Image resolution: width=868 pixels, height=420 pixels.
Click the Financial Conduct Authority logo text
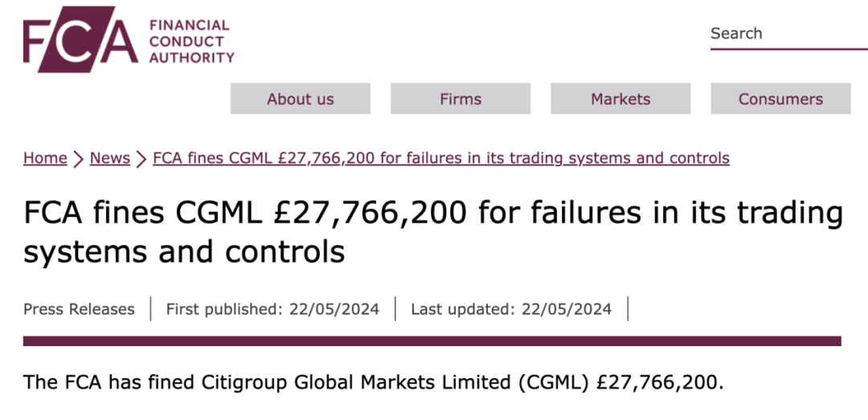click(x=191, y=41)
